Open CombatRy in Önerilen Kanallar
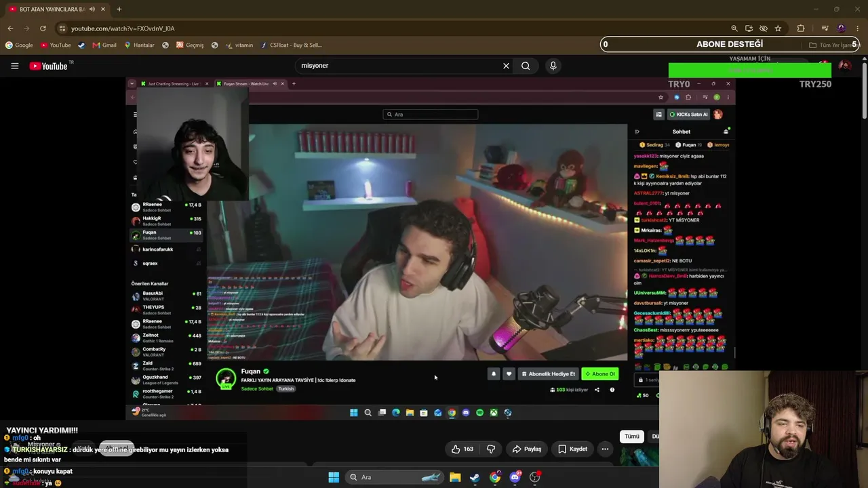The image size is (868, 488). (167, 352)
